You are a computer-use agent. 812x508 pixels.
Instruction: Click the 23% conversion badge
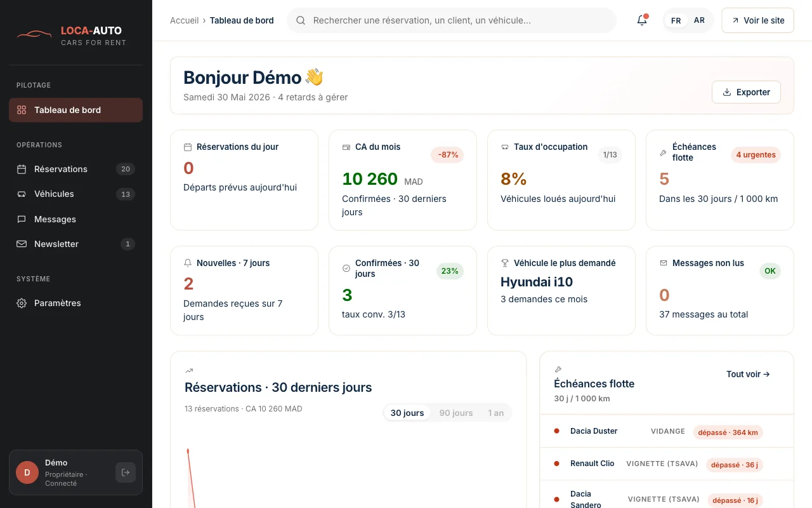tap(450, 271)
